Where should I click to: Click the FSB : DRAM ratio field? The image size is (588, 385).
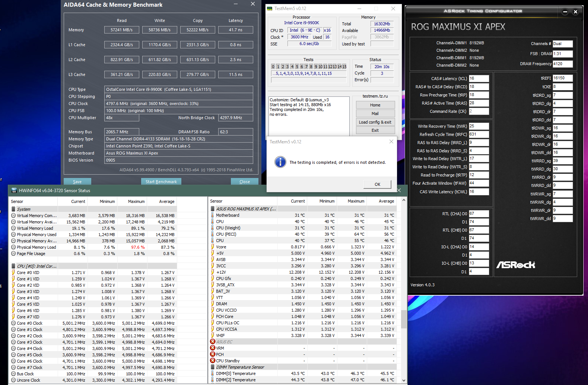click(x=563, y=54)
